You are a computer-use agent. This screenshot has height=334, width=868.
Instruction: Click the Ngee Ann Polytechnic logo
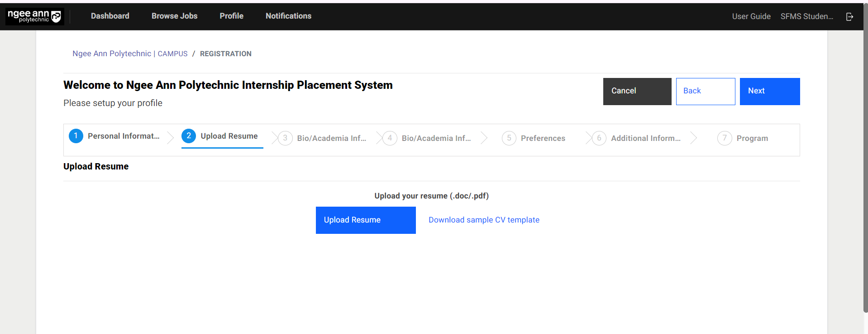coord(34,16)
